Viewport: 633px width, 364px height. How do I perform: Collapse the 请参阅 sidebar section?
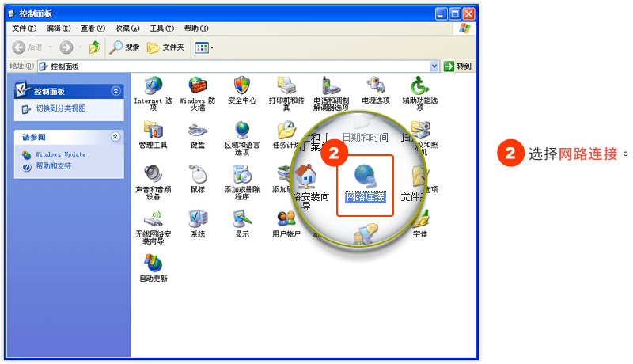[116, 137]
